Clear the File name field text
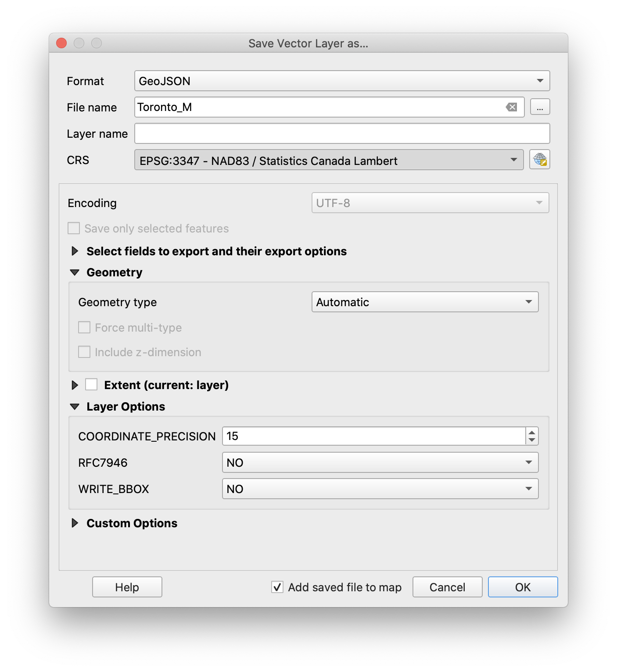 (511, 107)
